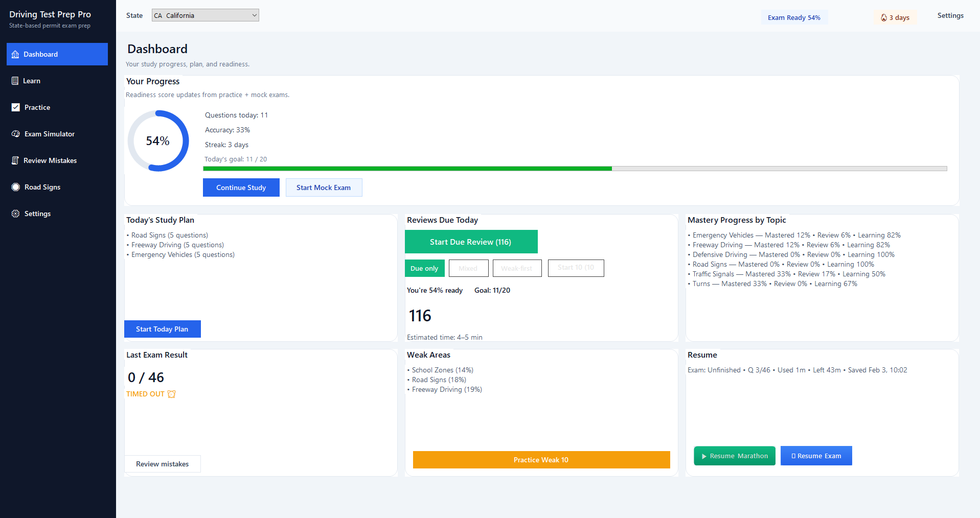
Task: Click the Review Mistakes notepad icon
Action: coord(15,160)
